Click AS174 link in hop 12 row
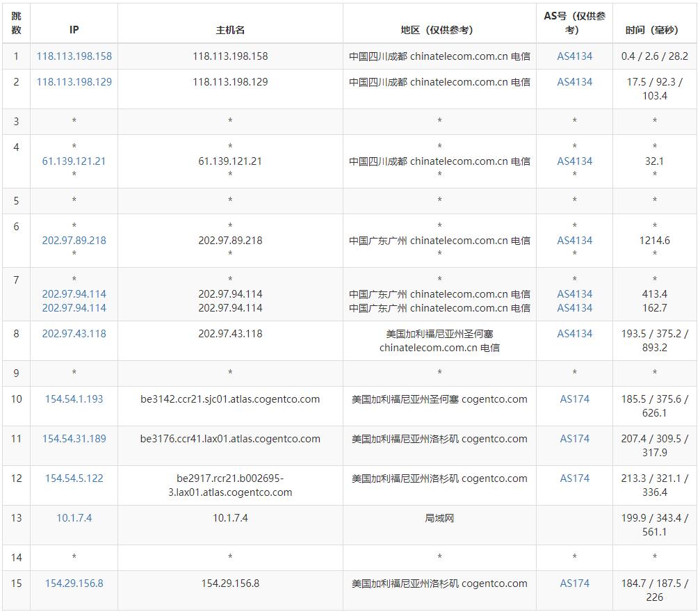 pyautogui.click(x=575, y=478)
